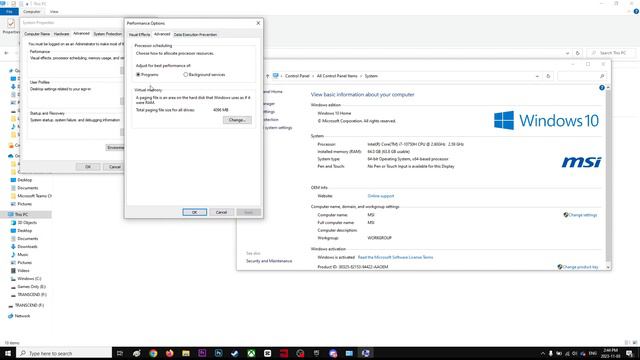Close the Performance Options dialog
This screenshot has width=640, height=360.
258,23
